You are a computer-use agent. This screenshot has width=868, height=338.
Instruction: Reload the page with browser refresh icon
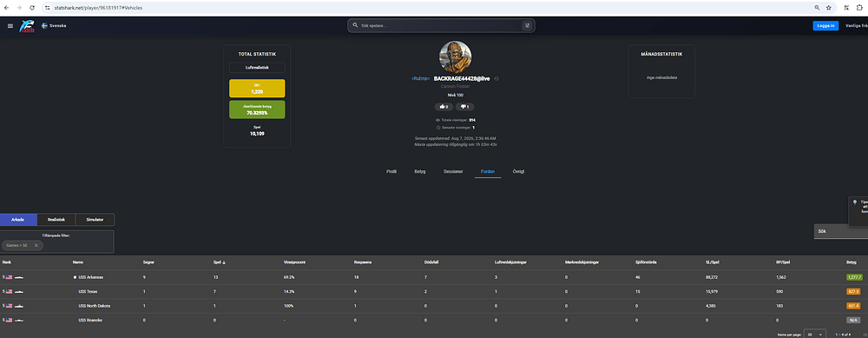pos(32,8)
